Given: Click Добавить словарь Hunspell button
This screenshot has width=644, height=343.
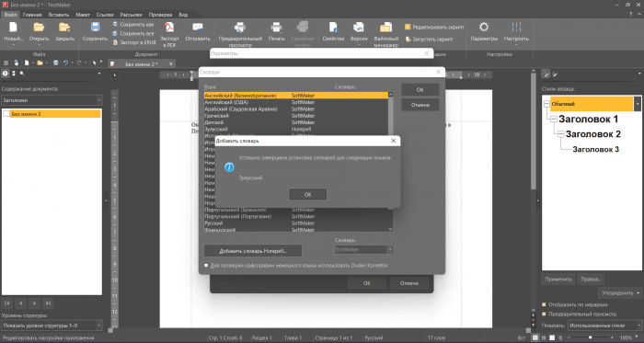Looking at the screenshot, I should pyautogui.click(x=253, y=251).
